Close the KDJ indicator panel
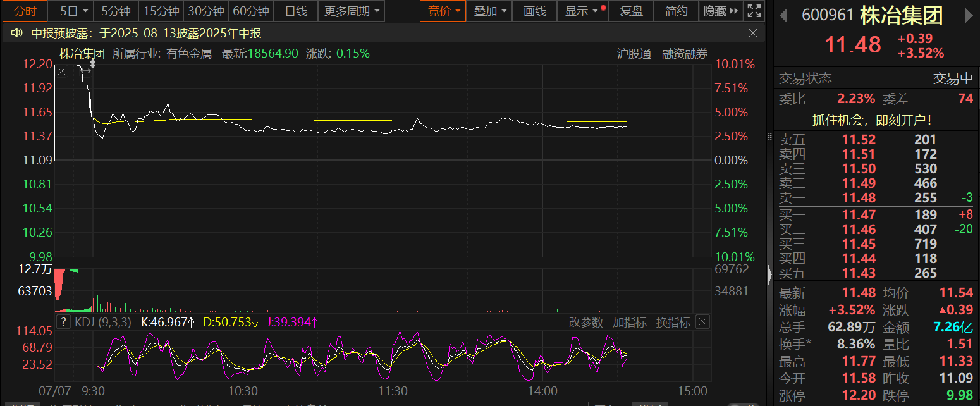980x406 pixels. tap(703, 323)
